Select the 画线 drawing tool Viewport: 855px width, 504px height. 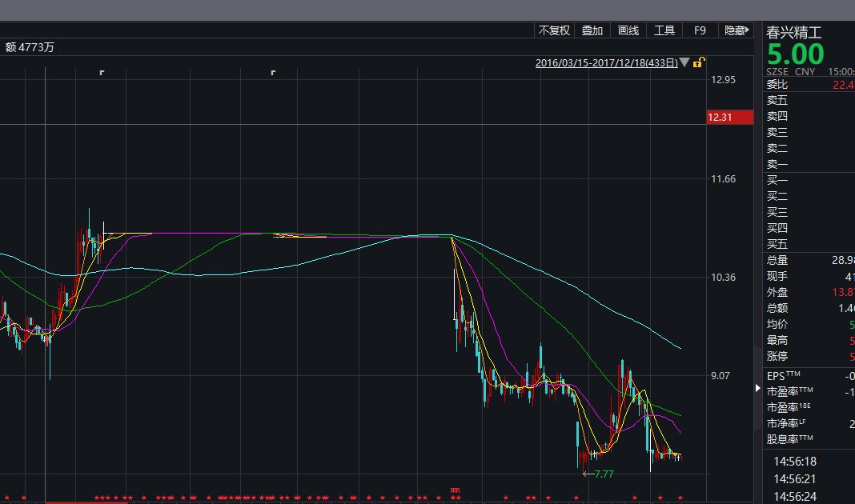(628, 30)
